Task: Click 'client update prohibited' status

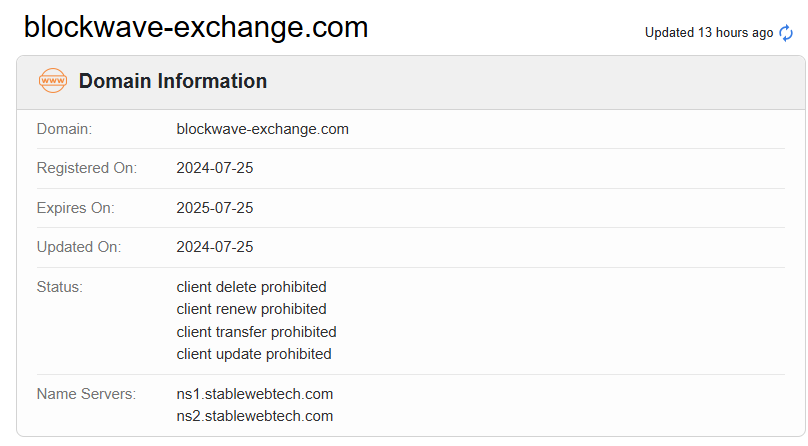Action: 254,354
